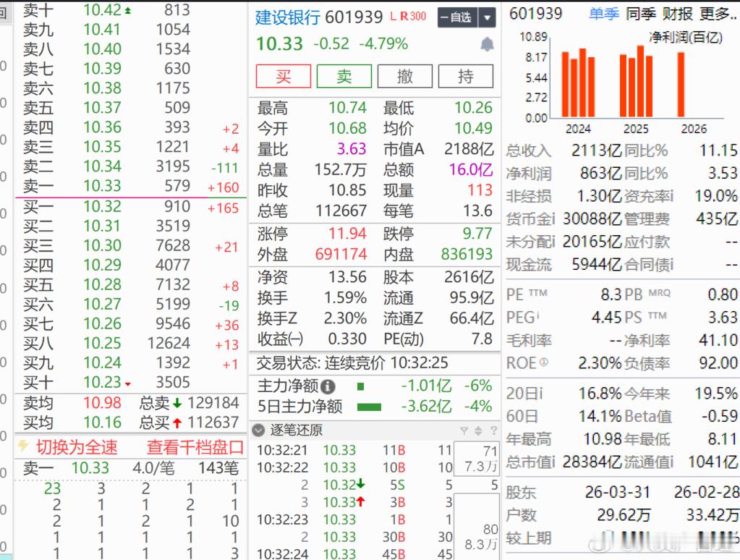
Task: Click the 股东 date 26-03-31
Action: 617,492
